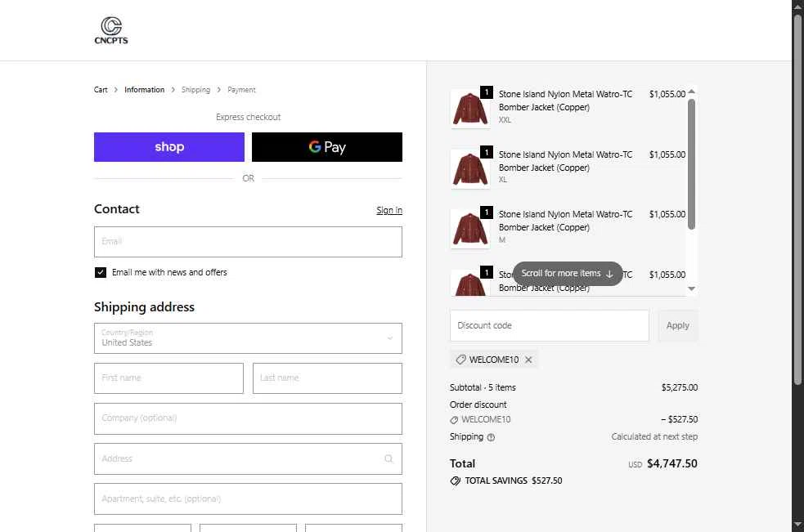Image resolution: width=804 pixels, height=532 pixels.
Task: Open the Sign in link
Action: tap(389, 210)
